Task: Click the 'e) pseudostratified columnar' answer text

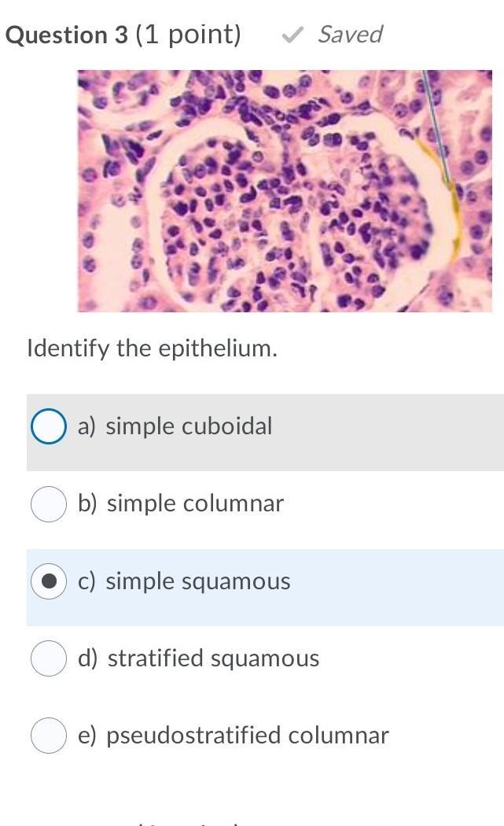Action: (234, 736)
